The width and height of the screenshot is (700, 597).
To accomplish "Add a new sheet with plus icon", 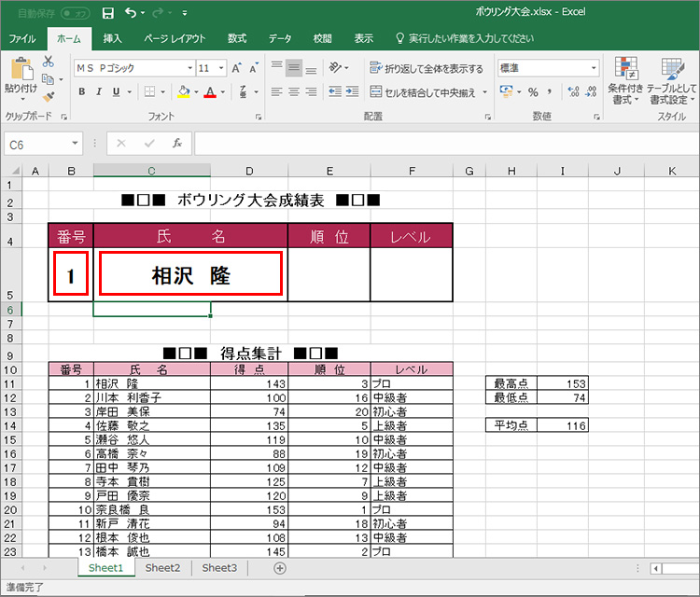I will pos(279,568).
